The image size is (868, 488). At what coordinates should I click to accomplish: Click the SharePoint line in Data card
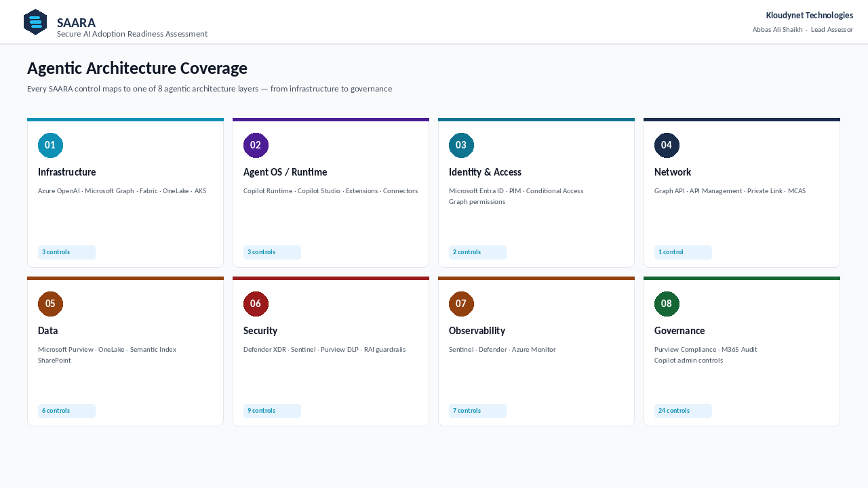tap(54, 361)
